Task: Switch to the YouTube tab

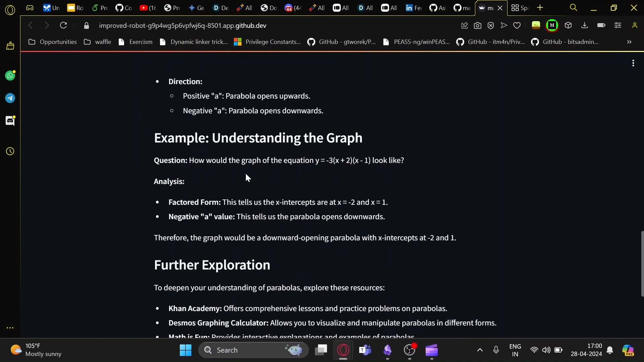Action: (x=148, y=8)
